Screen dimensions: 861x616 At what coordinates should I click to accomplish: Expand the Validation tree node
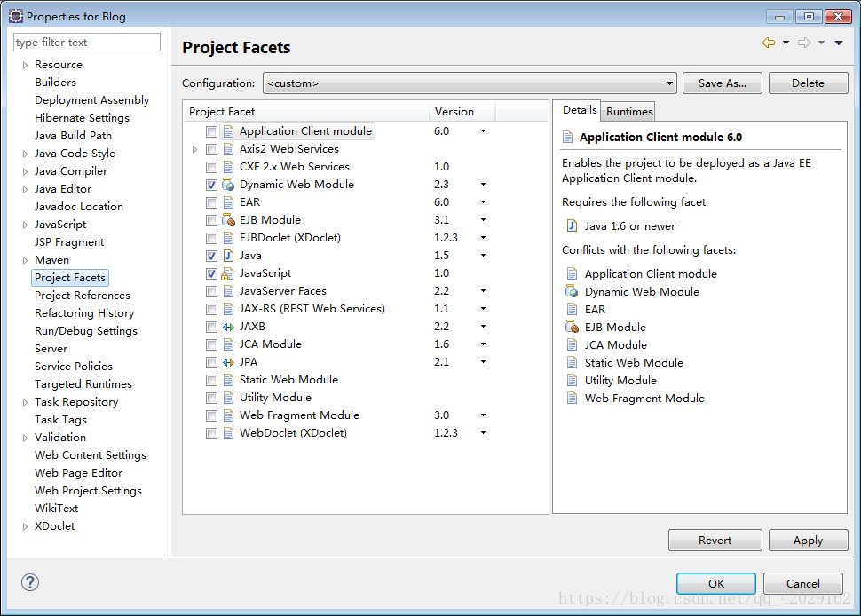tap(25, 438)
